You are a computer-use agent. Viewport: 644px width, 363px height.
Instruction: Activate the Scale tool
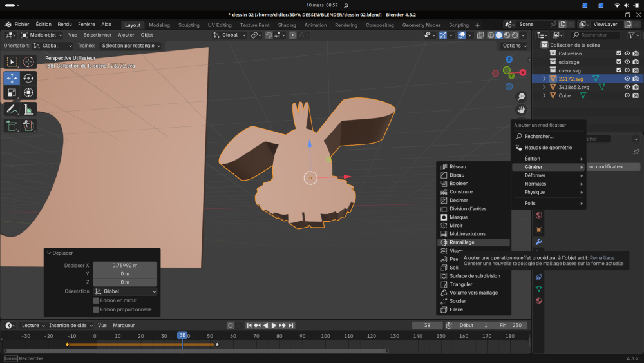pyautogui.click(x=12, y=92)
